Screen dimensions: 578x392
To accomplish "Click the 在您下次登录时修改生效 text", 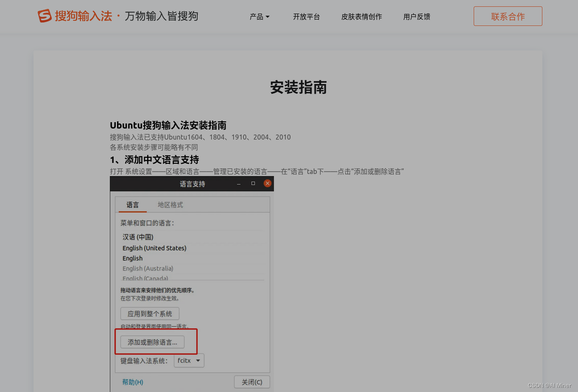I will point(150,298).
